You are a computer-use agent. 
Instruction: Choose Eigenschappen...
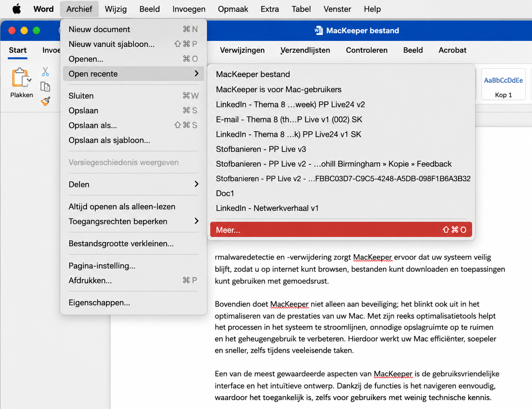coord(133,303)
